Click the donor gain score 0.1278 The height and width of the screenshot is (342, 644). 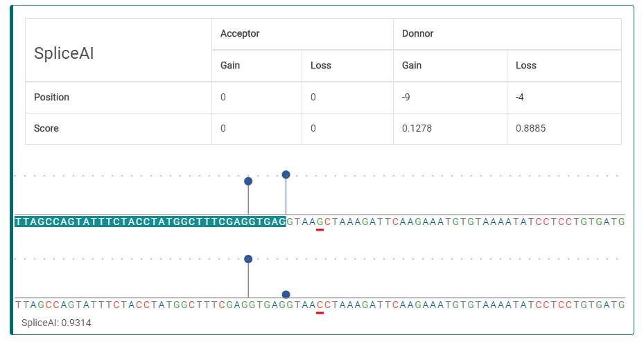click(417, 128)
